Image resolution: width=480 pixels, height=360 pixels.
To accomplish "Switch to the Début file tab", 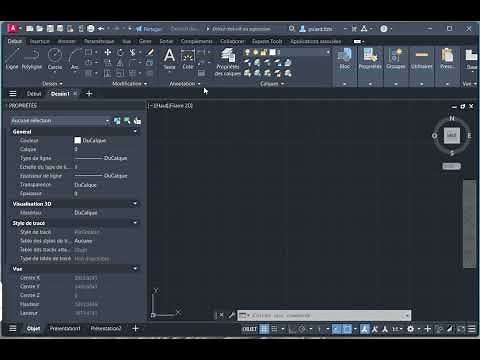I will [34, 94].
